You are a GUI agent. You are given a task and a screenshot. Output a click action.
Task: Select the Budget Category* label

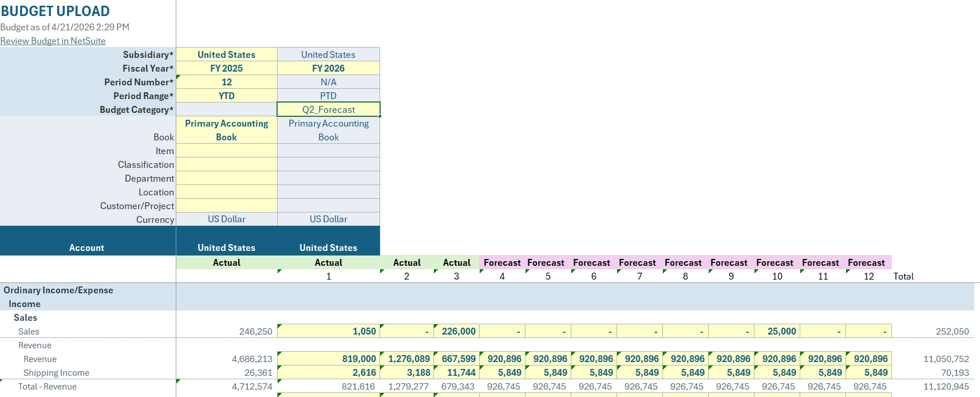[x=137, y=109]
